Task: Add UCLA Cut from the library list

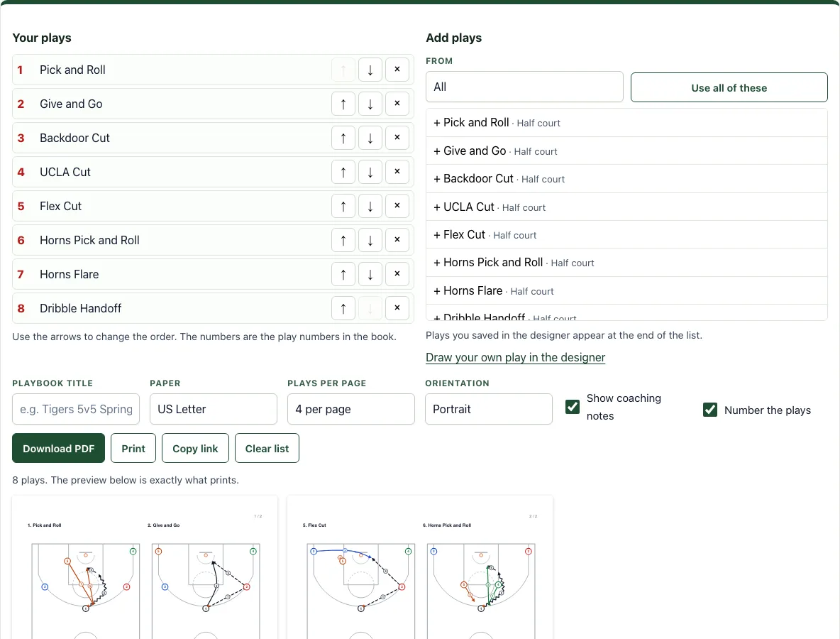Action: (x=626, y=207)
